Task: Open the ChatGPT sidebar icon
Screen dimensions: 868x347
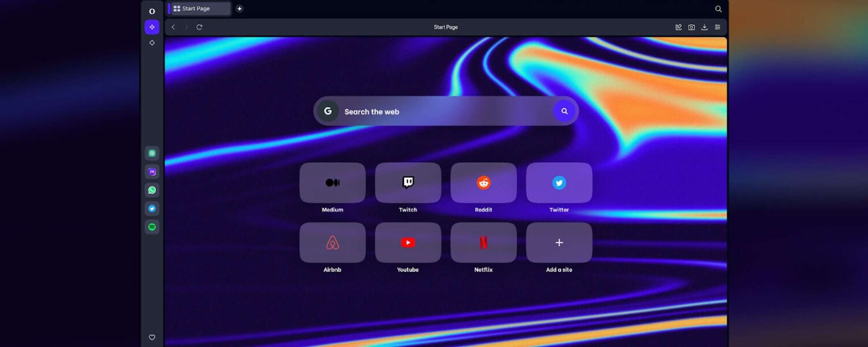Action: (x=152, y=153)
